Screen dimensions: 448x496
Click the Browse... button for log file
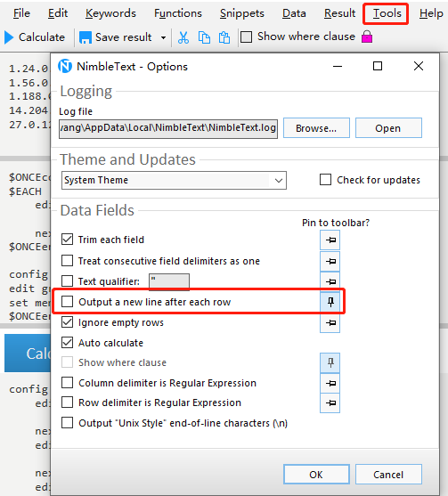pos(316,128)
